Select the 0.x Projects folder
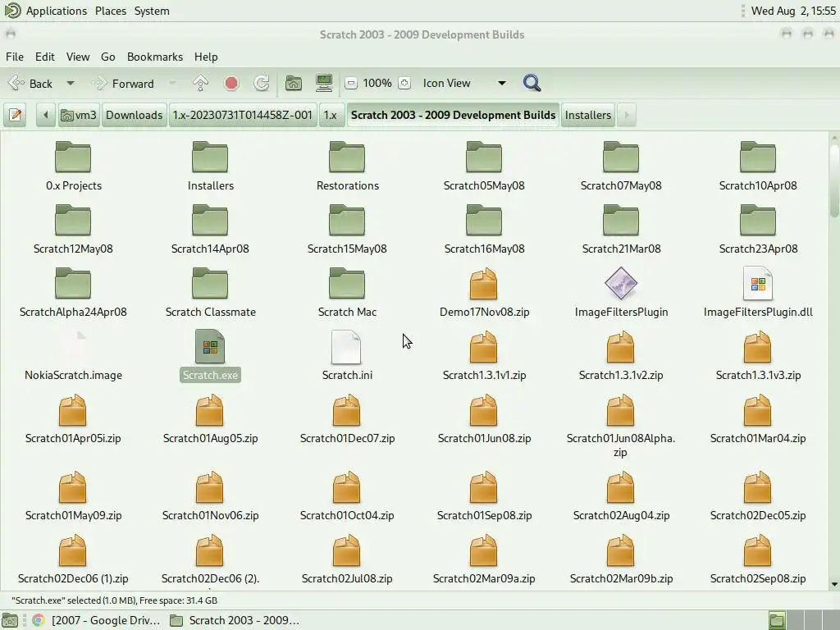The height and width of the screenshot is (630, 840). 73,166
